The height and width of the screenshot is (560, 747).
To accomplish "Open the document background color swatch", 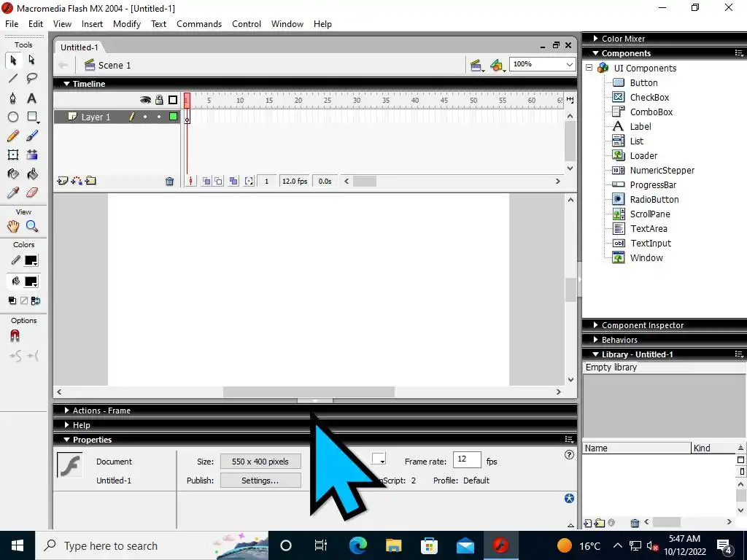I will pos(379,459).
